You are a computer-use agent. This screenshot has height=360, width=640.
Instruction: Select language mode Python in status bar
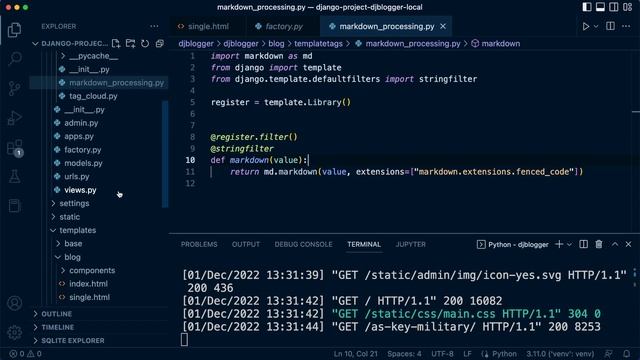pyautogui.click(x=504, y=354)
